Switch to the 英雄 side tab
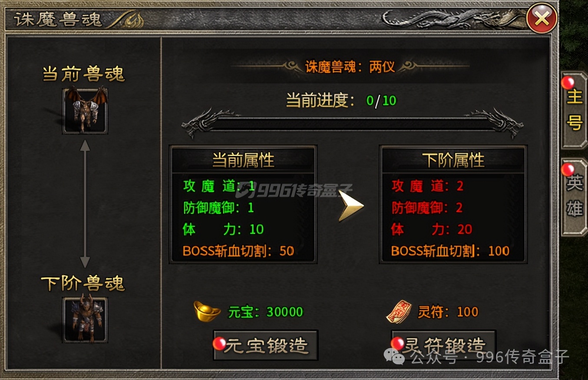This screenshot has height=380, width=588. click(x=574, y=197)
